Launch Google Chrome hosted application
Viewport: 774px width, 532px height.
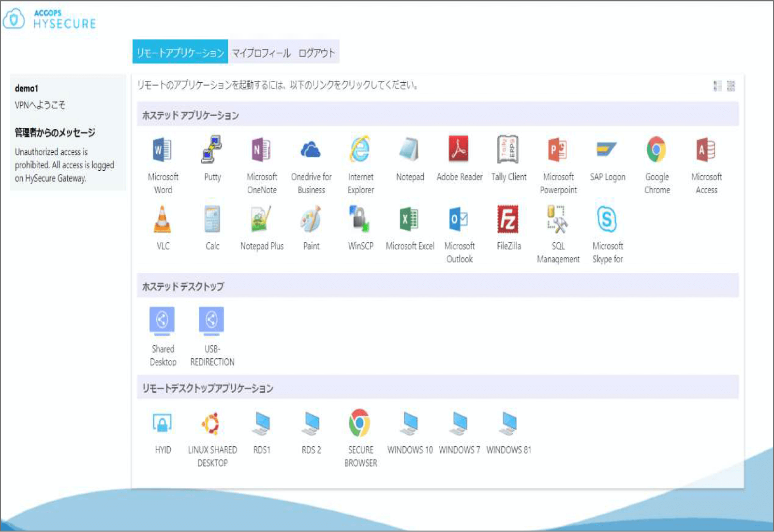coord(656,149)
